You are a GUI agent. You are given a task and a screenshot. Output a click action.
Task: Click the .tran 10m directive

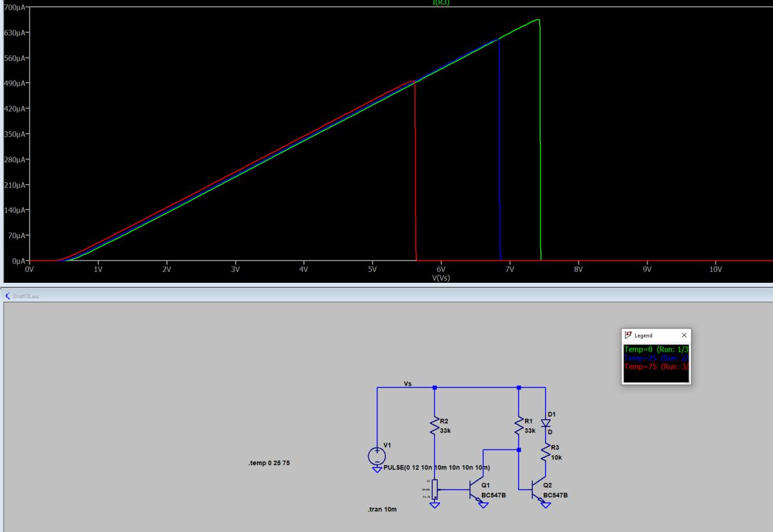(x=382, y=509)
